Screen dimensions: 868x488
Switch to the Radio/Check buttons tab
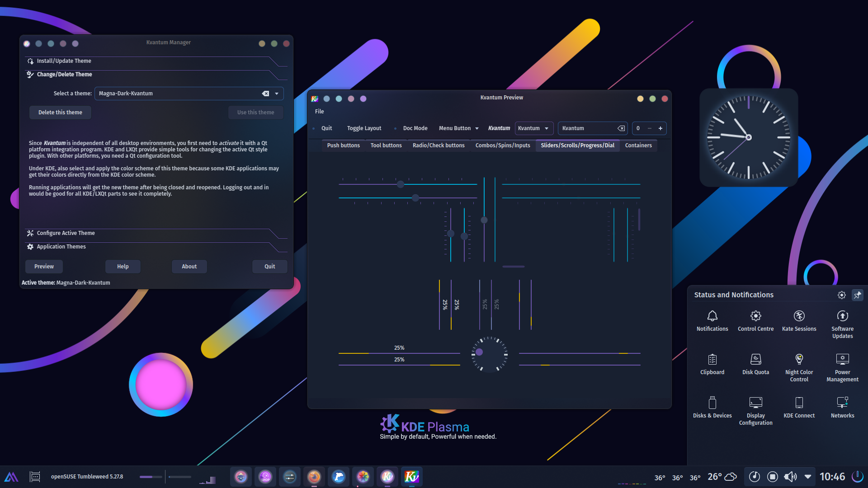(439, 145)
